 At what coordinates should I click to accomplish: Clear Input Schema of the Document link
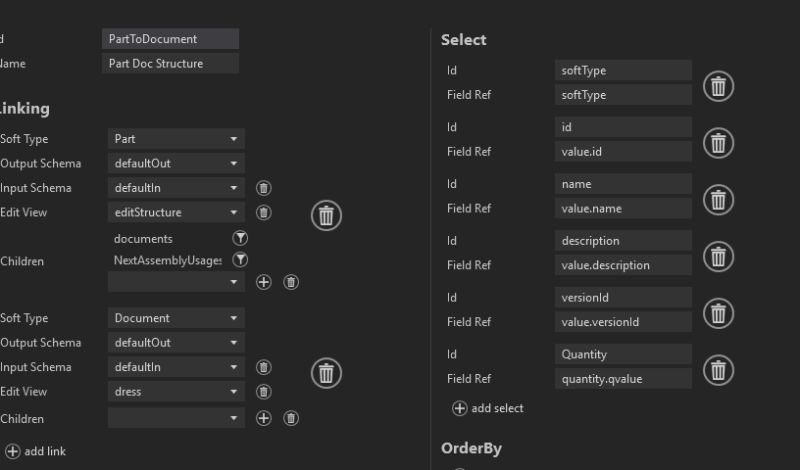pos(264,367)
